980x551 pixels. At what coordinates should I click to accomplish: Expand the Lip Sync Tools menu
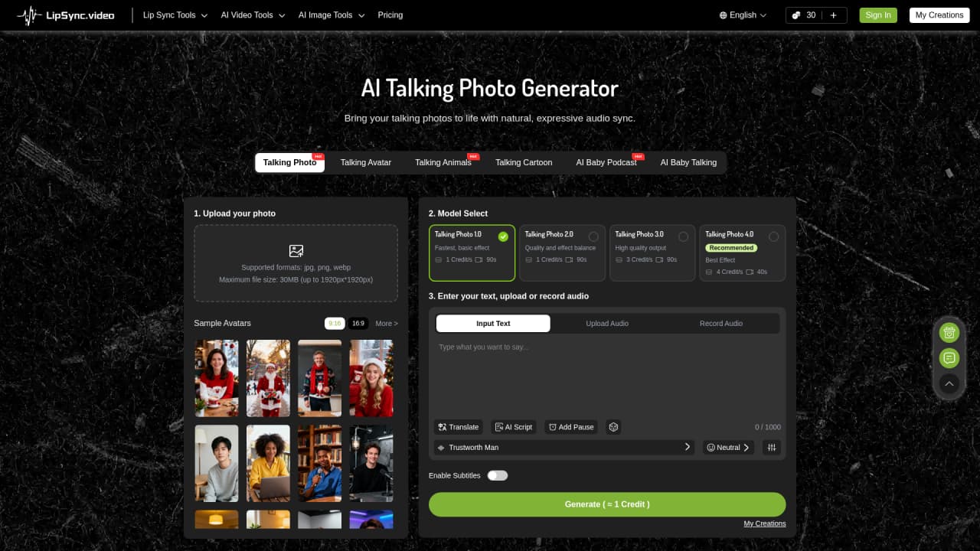[x=175, y=15]
